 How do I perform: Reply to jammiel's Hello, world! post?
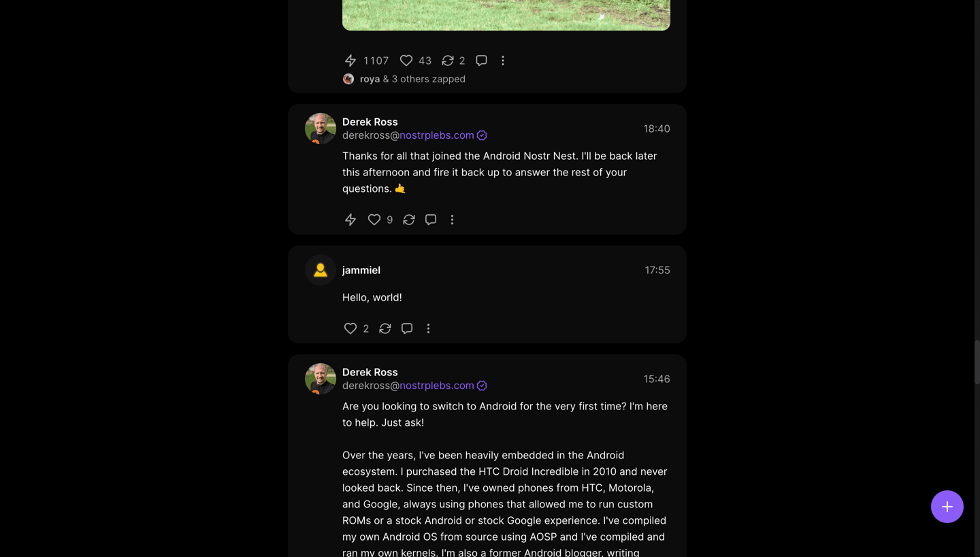tap(407, 328)
